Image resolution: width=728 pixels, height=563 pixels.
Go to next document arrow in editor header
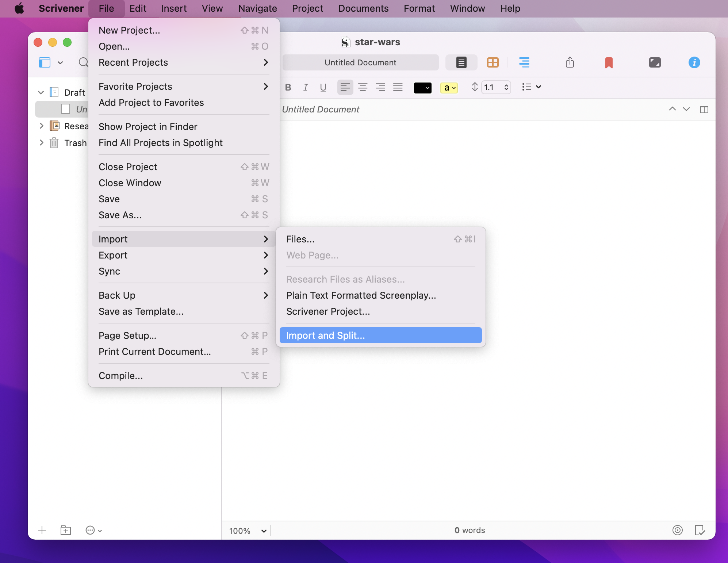click(686, 109)
